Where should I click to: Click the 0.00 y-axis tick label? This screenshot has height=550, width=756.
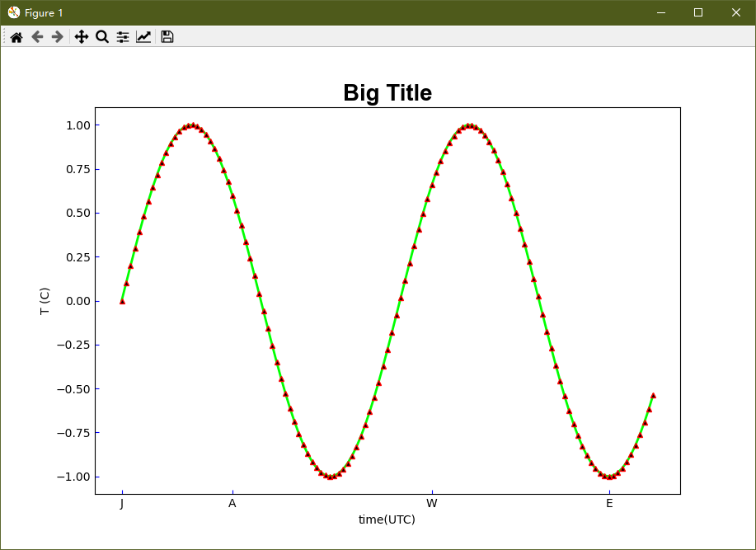[78, 301]
